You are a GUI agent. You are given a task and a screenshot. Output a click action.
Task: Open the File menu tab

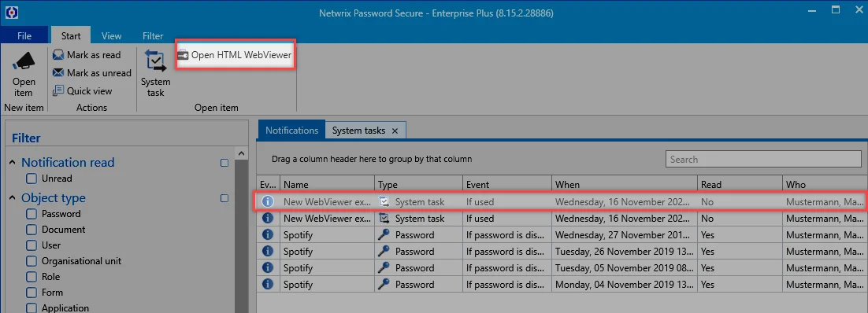click(x=24, y=36)
